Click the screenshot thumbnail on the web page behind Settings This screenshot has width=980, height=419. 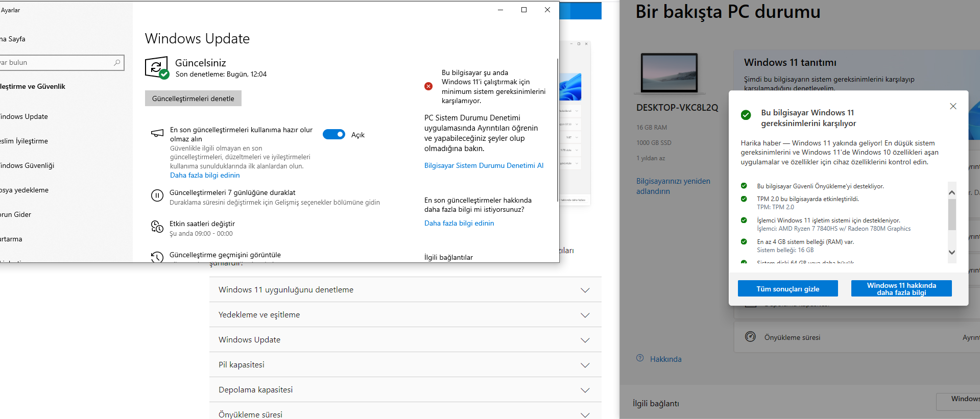pyautogui.click(x=576, y=123)
